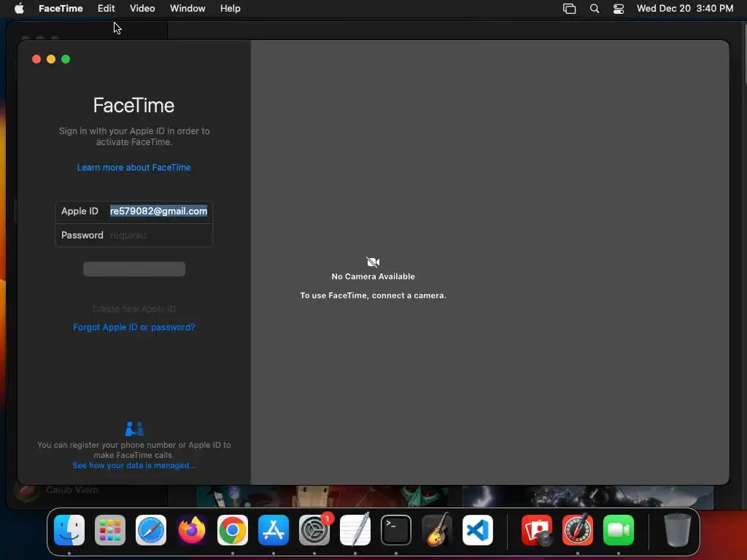Open App Store from the Dock
Image resolution: width=747 pixels, height=560 pixels.
[x=274, y=530]
